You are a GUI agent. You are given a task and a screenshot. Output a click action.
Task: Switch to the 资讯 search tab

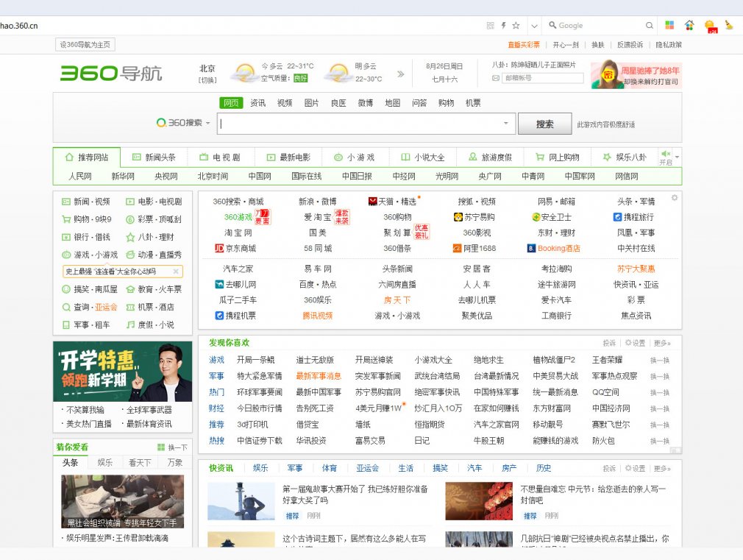point(257,103)
